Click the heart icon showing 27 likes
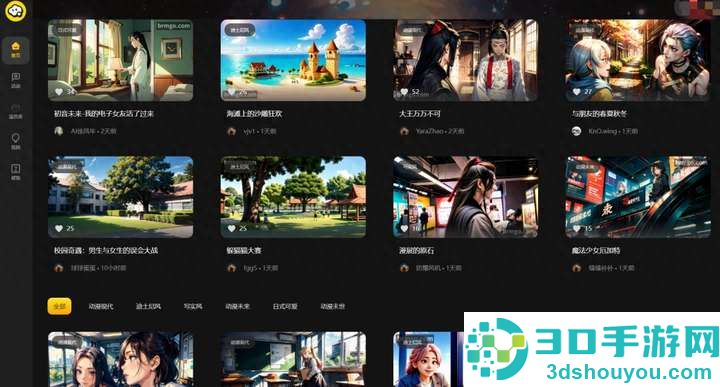 click(x=577, y=92)
